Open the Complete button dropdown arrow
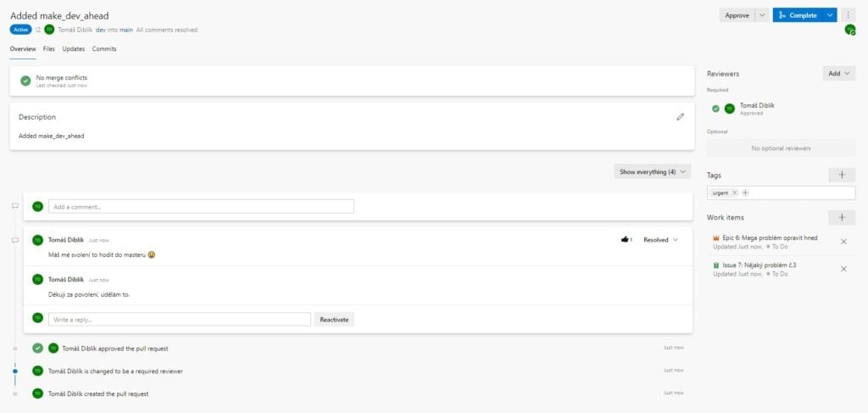The image size is (868, 413). pos(830,15)
